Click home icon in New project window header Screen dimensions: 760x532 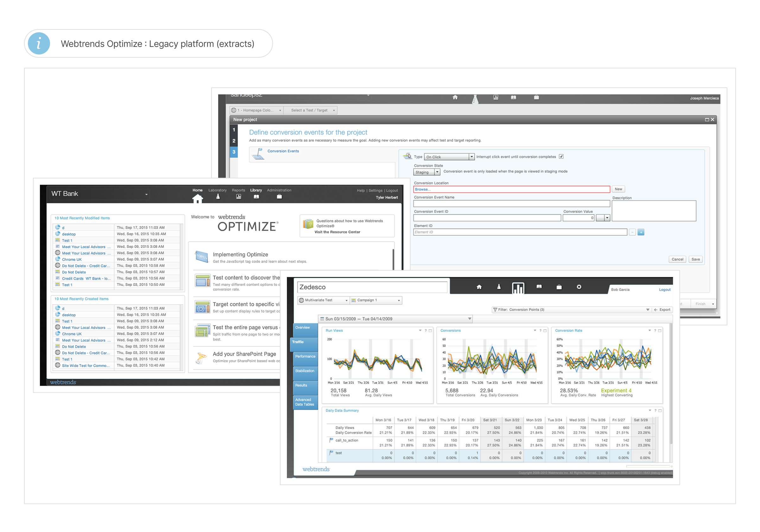point(455,97)
